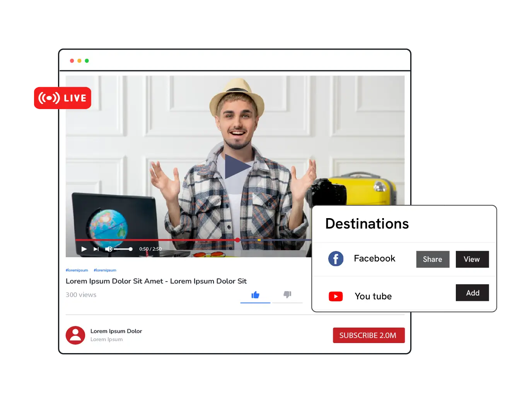Open the second #loremipsum hashtag

(105, 270)
